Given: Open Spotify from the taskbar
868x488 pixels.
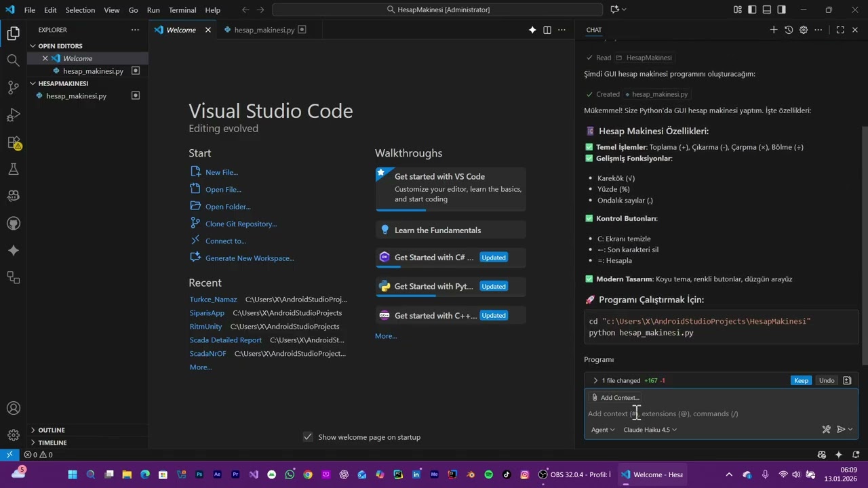Looking at the screenshot, I should pos(489,474).
